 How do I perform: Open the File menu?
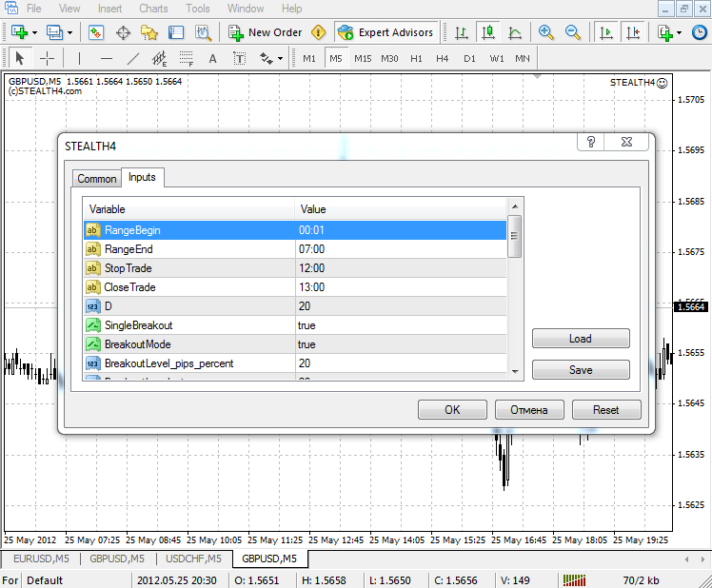[34, 9]
